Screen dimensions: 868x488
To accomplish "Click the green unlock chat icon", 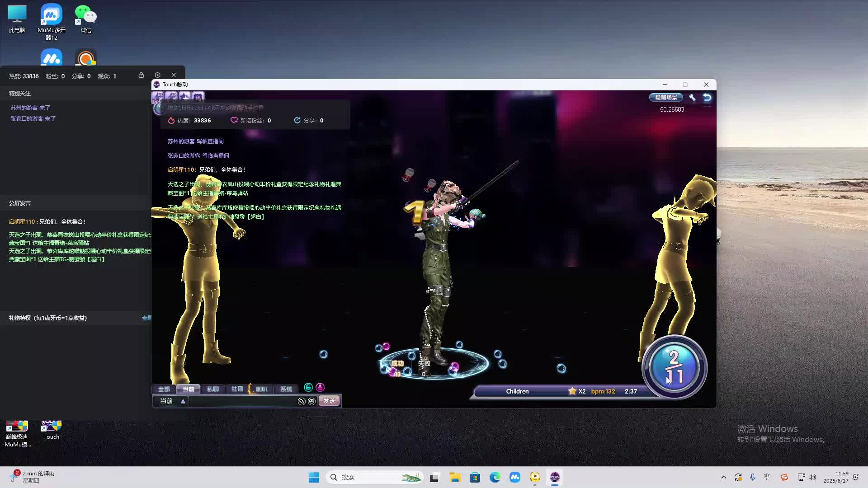I will tap(308, 388).
